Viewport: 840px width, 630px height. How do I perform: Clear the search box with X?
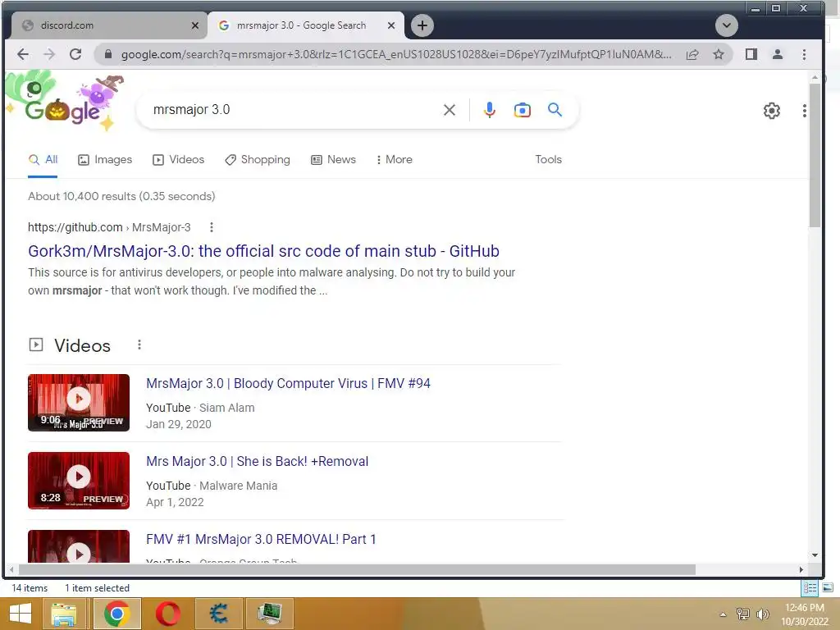[450, 110]
